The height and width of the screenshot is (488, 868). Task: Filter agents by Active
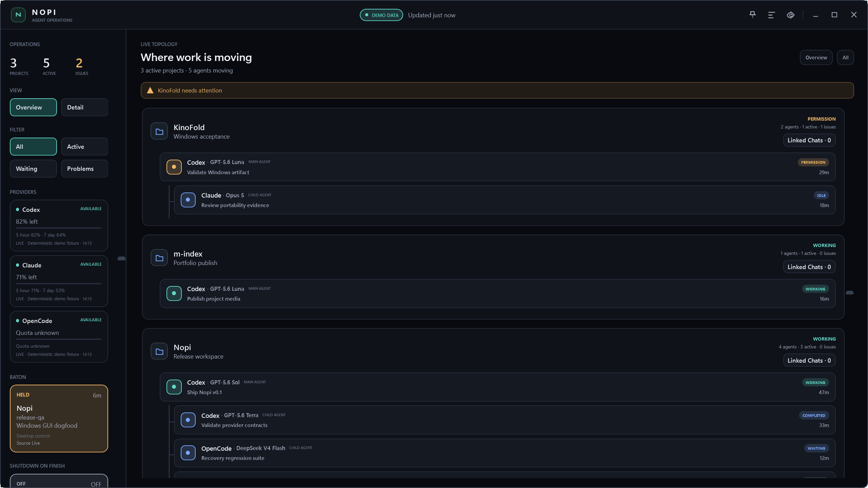click(84, 147)
